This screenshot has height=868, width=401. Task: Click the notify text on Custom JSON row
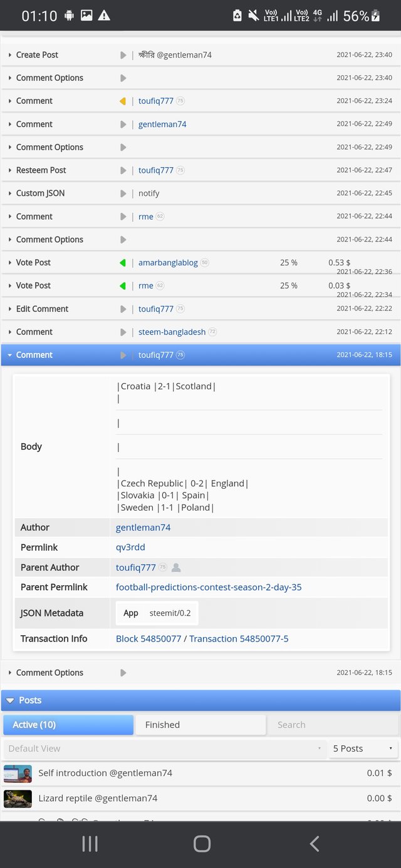click(149, 193)
